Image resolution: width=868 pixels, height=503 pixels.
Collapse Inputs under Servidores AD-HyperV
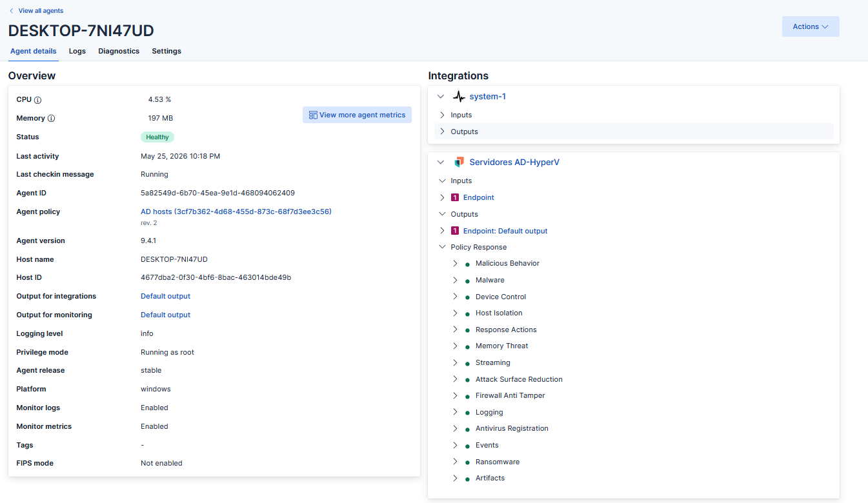[x=442, y=181]
